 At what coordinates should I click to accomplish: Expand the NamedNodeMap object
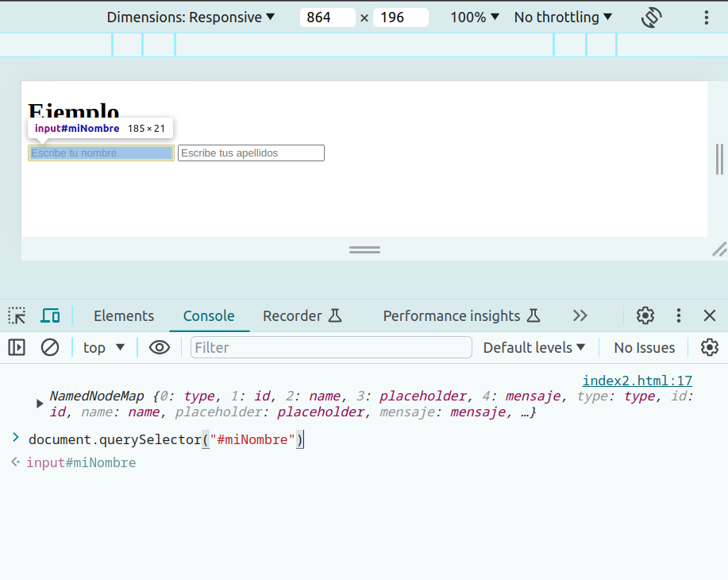[x=40, y=404]
